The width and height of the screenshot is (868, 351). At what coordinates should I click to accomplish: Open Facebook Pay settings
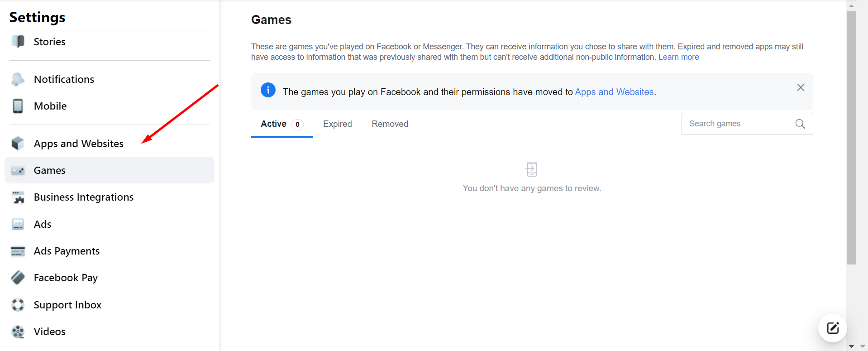click(110, 278)
